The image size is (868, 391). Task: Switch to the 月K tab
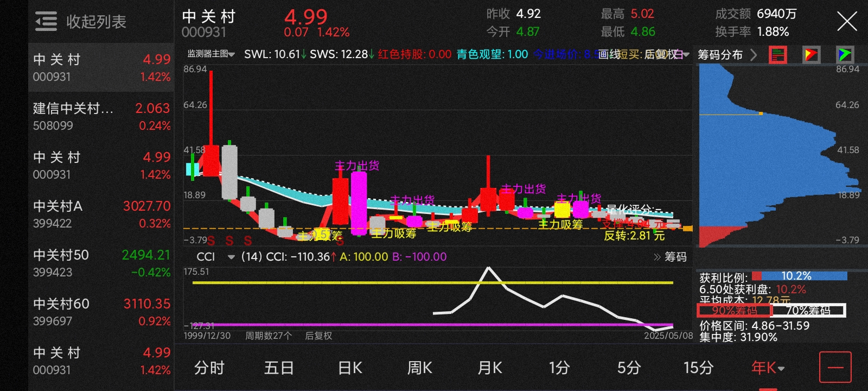click(x=489, y=368)
